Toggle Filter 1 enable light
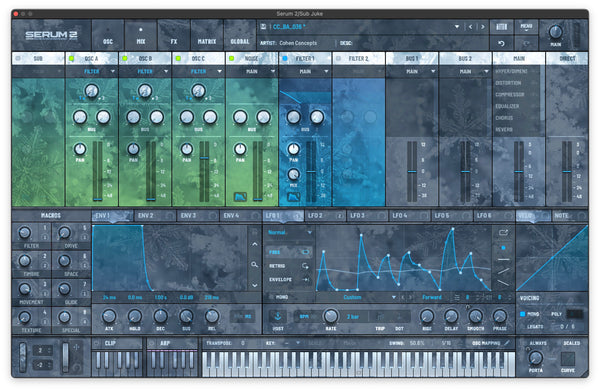Screen dimensions: 600x391 pyautogui.click(x=285, y=59)
